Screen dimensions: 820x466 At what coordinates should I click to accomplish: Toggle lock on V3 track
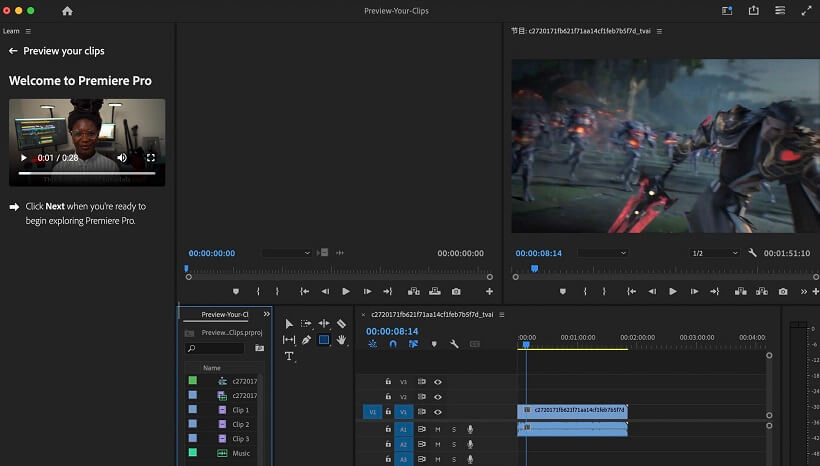click(x=388, y=382)
